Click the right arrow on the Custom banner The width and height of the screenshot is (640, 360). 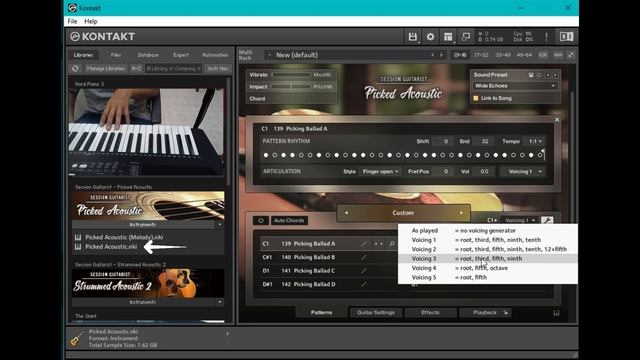(x=461, y=213)
